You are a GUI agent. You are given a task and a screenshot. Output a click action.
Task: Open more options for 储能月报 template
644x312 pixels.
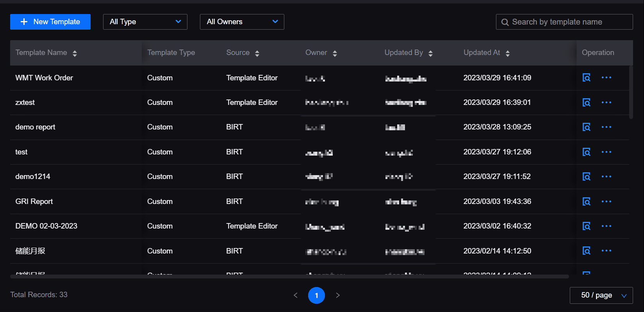coord(606,251)
